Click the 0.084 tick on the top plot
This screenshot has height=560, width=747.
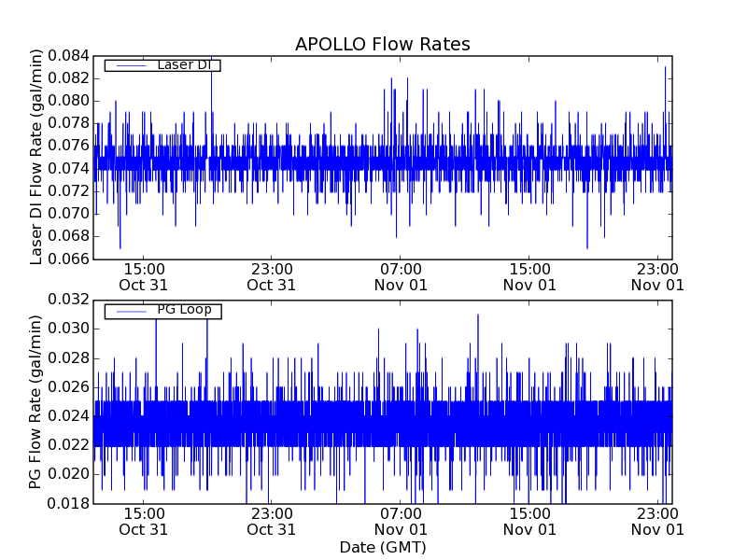tap(68, 56)
